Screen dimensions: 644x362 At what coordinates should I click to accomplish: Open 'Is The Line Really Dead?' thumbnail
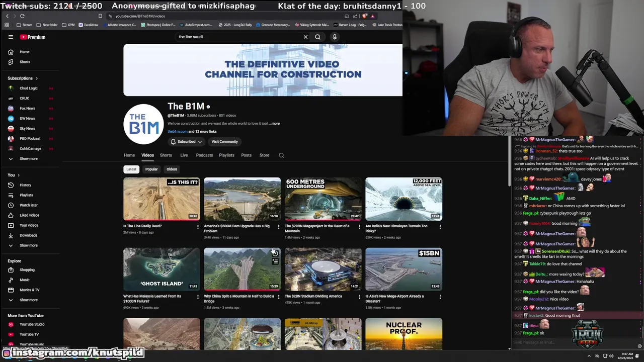(x=162, y=199)
